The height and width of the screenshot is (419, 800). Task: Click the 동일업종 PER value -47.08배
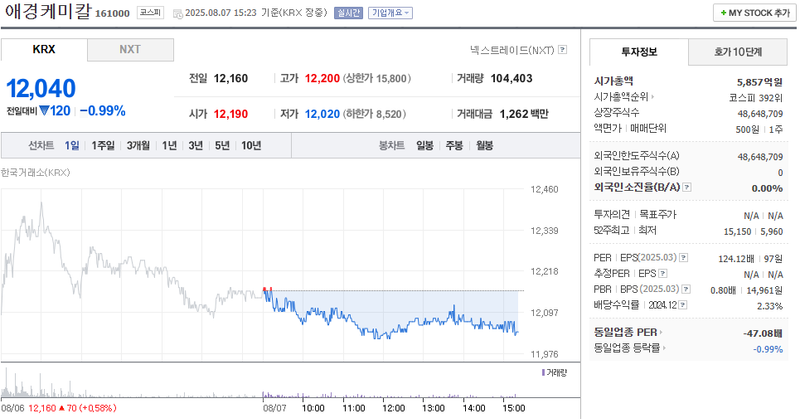763,333
